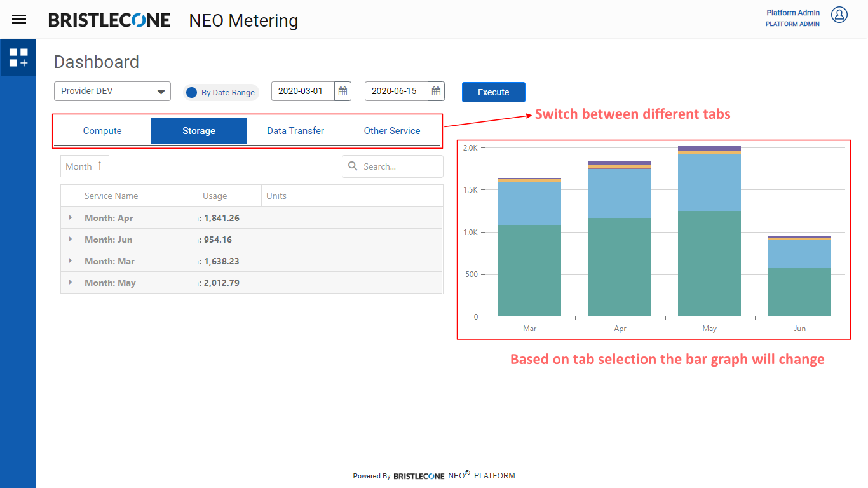This screenshot has width=868, height=488.
Task: Click the Usage column header
Action: point(215,196)
